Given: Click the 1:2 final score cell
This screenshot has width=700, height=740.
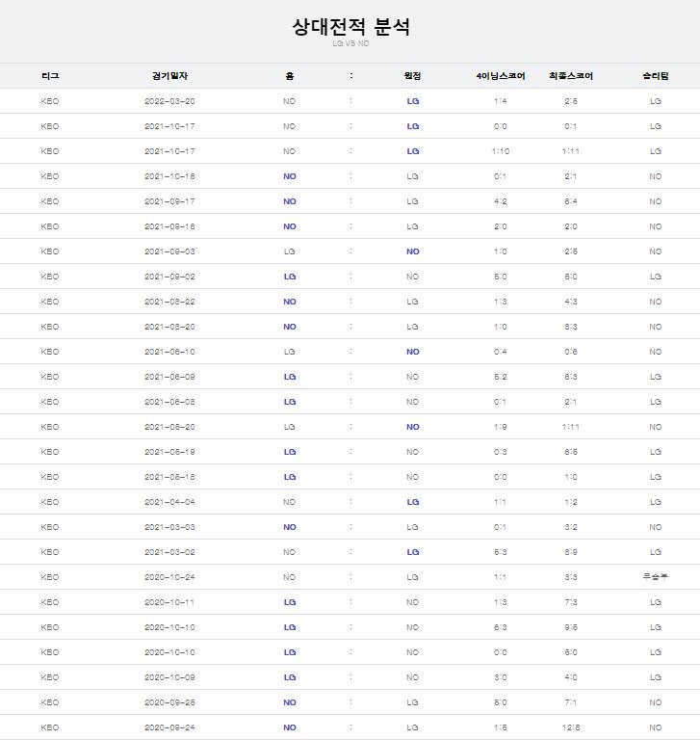Looking at the screenshot, I should (x=571, y=502).
